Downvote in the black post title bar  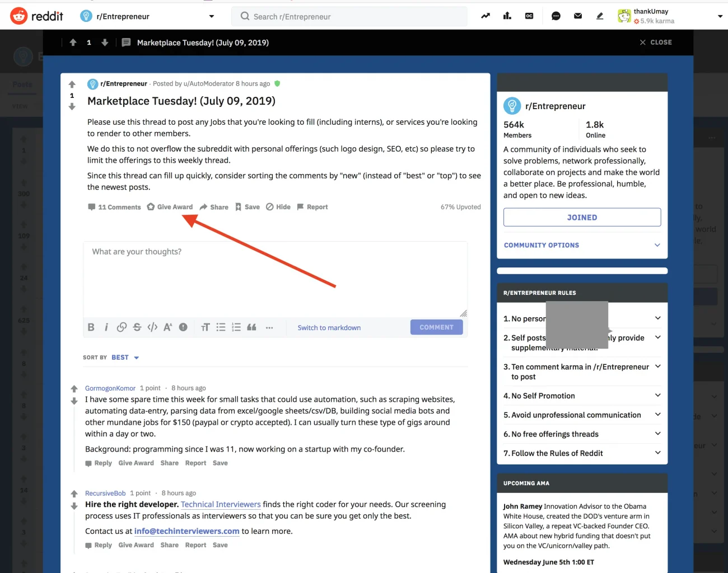105,43
